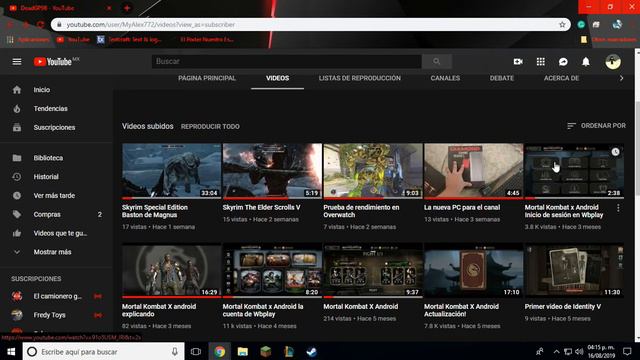
Task: Open the Videos subidos dropdown heading
Action: click(147, 126)
